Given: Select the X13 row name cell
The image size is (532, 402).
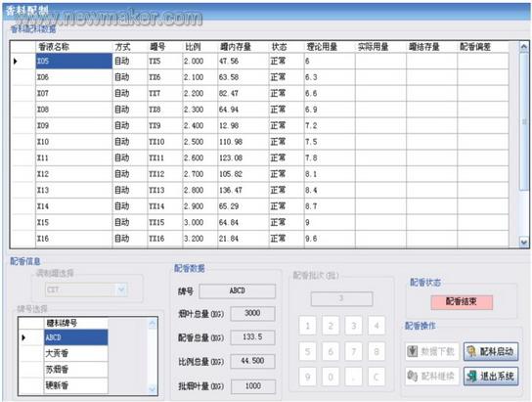Looking at the screenshot, I should click(x=74, y=190).
